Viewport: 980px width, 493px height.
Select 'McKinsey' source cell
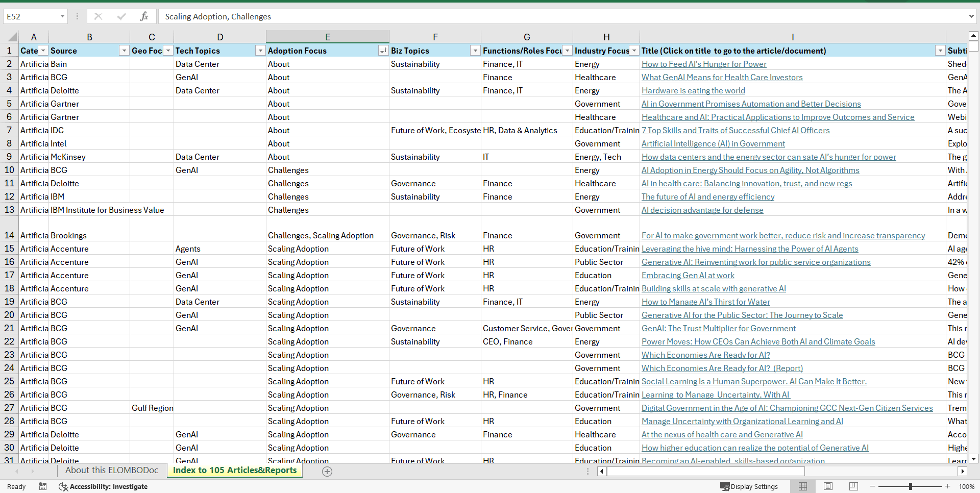[x=89, y=157]
